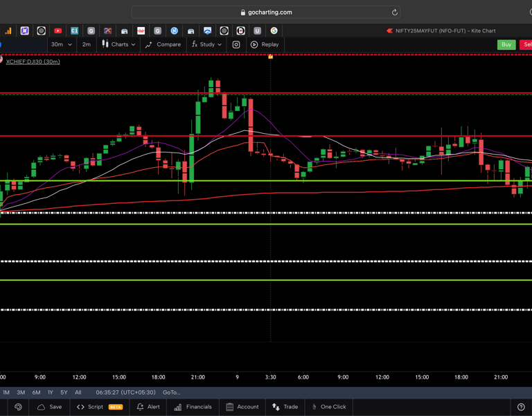Click the fx Study icon

click(x=195, y=44)
